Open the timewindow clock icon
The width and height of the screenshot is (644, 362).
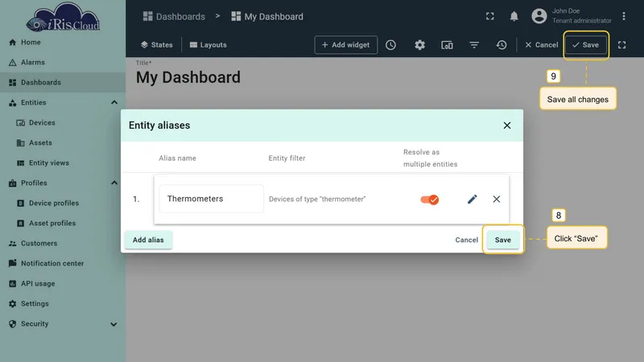390,45
